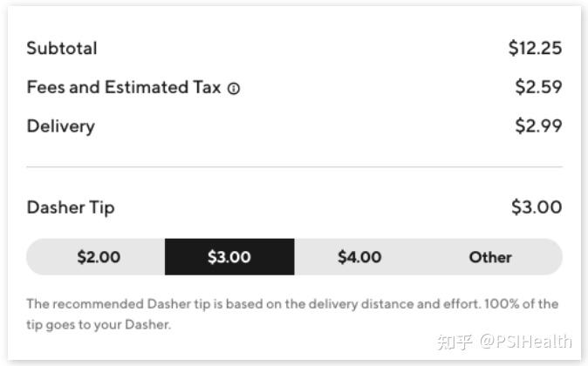
Task: Choose the $3.00 tip segment
Action: point(229,257)
